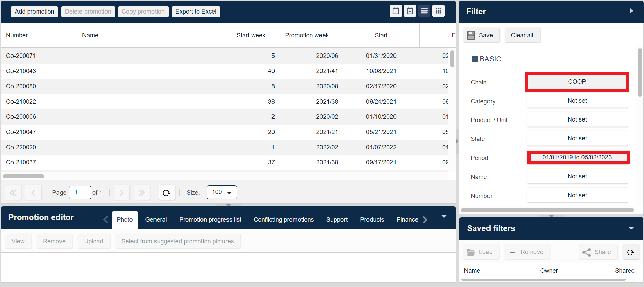
Task: Go to the last page of results
Action: 141,193
